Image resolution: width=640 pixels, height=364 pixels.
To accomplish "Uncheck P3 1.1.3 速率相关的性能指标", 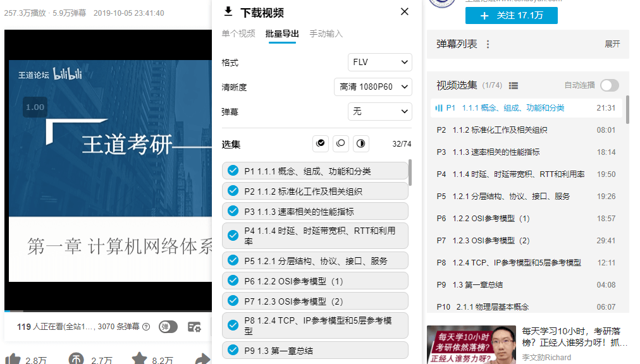I will 233,211.
